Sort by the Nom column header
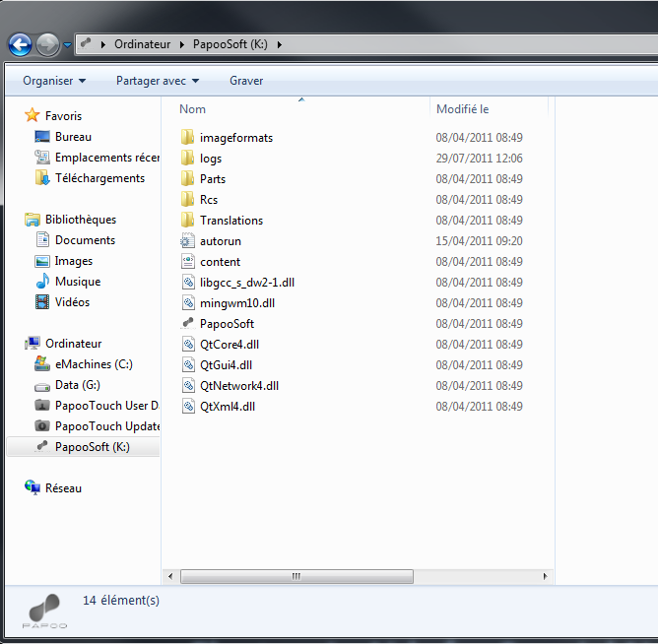The width and height of the screenshot is (658, 644). pyautogui.click(x=192, y=109)
